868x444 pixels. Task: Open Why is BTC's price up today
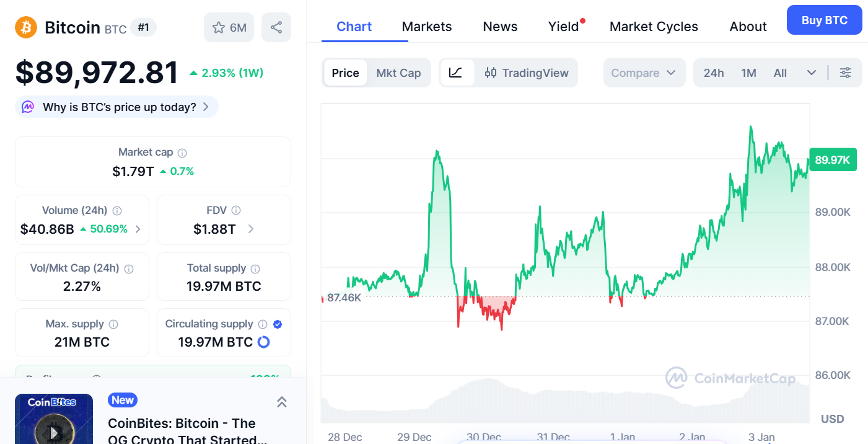click(117, 107)
